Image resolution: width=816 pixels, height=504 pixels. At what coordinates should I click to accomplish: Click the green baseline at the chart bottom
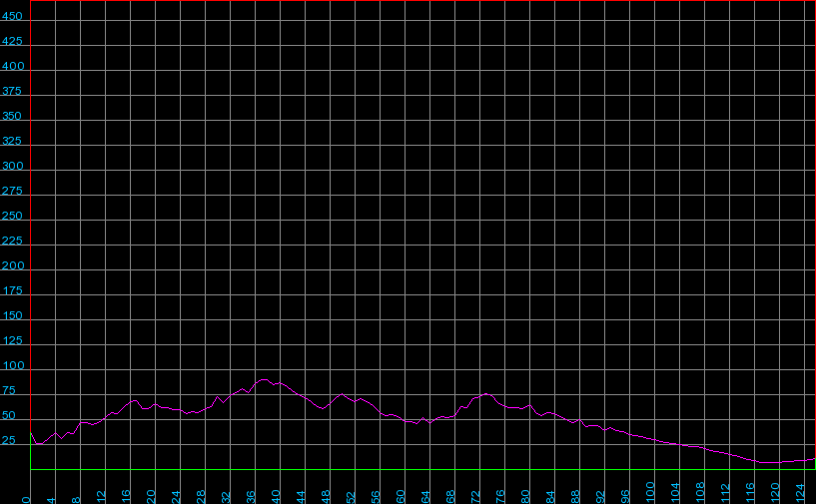[419, 469]
